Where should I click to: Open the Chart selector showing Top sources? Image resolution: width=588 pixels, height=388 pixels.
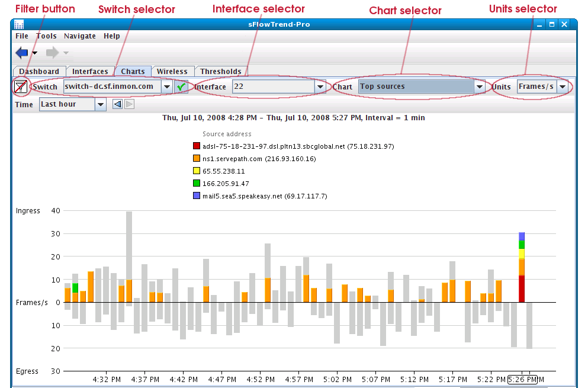tap(480, 86)
